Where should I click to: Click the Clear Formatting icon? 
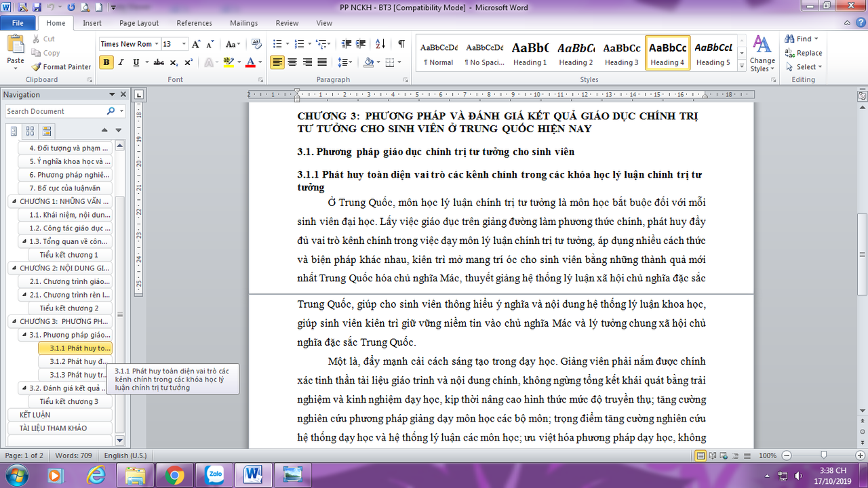[x=256, y=44]
